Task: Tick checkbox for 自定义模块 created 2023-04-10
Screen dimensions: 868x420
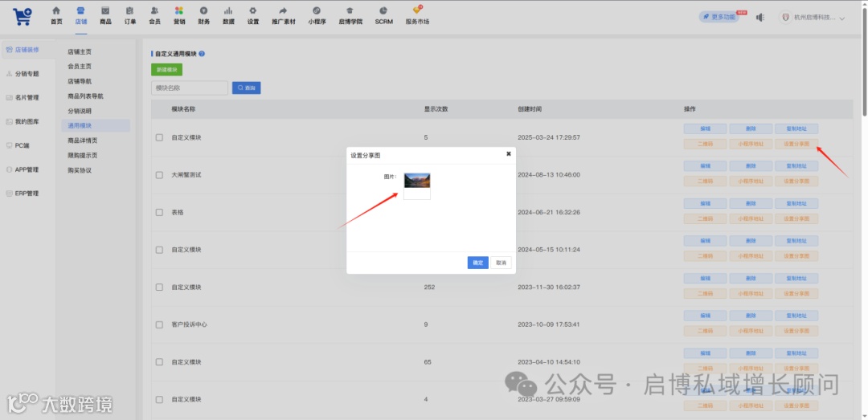Action: point(159,362)
